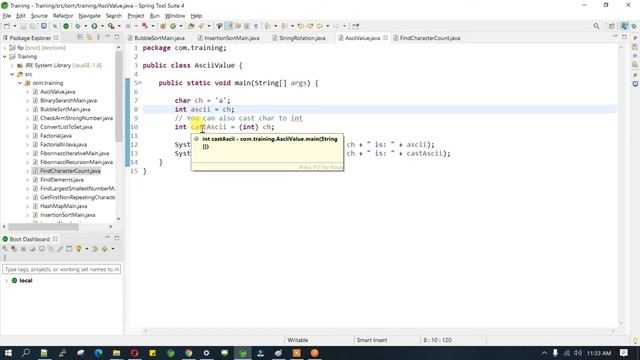Open the External Tools dropdown arrow
Image resolution: width=640 pixels, height=360 pixels.
tap(119, 26)
